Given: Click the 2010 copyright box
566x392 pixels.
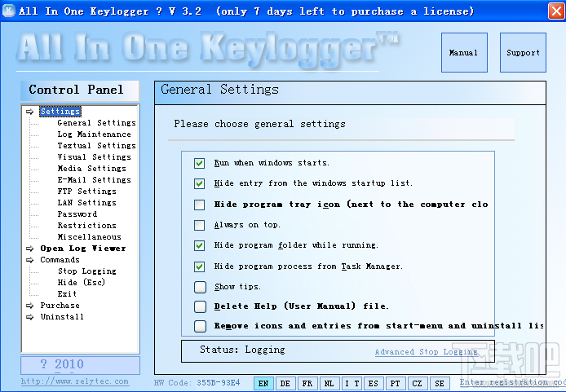Looking at the screenshot, I should coord(80,365).
